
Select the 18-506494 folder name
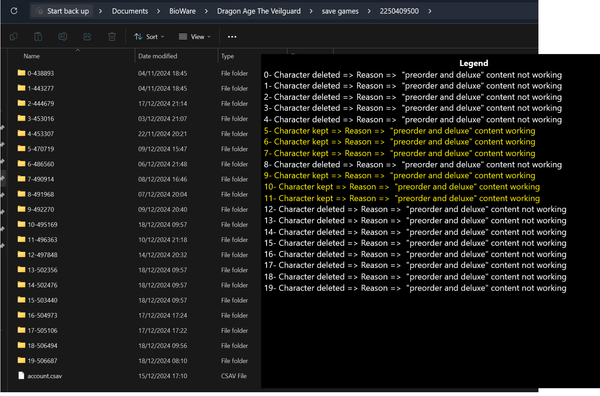42,345
